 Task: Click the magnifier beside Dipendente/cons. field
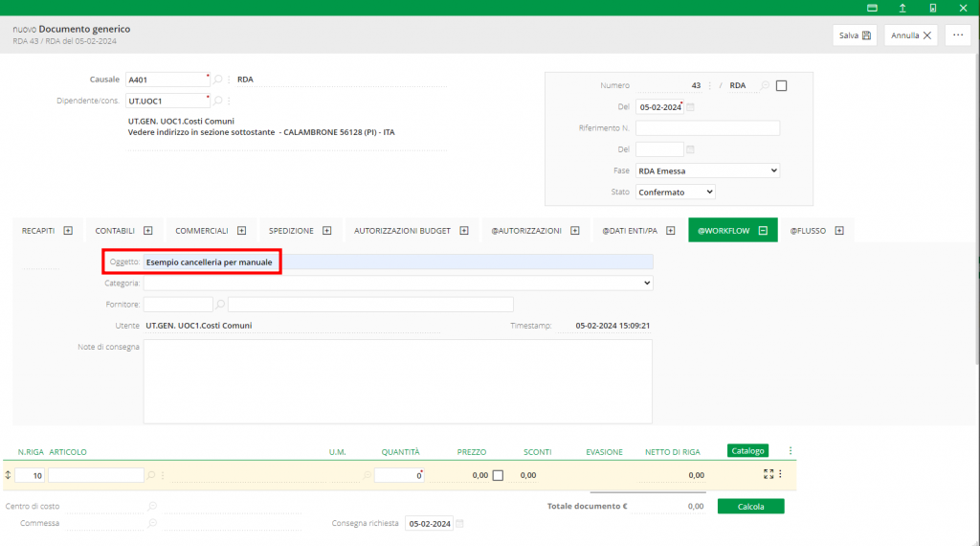pyautogui.click(x=218, y=101)
